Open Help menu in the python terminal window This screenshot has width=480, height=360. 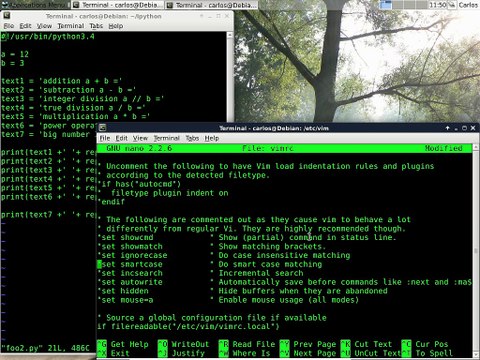[x=116, y=26]
